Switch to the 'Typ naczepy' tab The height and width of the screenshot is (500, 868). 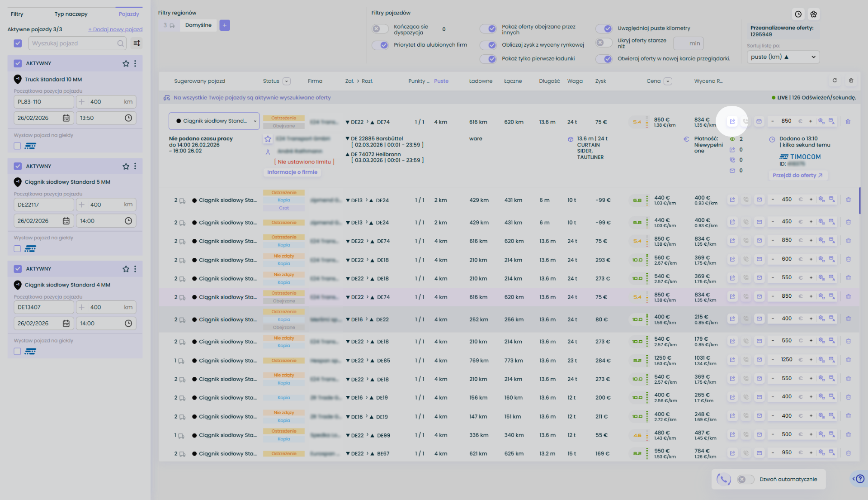pyautogui.click(x=71, y=14)
